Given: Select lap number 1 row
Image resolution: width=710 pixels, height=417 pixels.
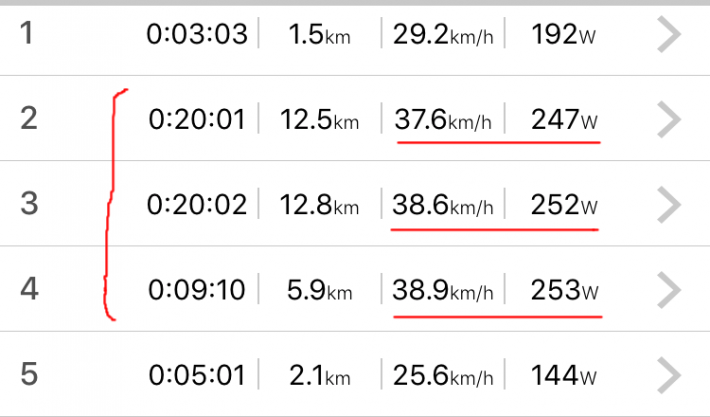Looking at the screenshot, I should 27,35.
